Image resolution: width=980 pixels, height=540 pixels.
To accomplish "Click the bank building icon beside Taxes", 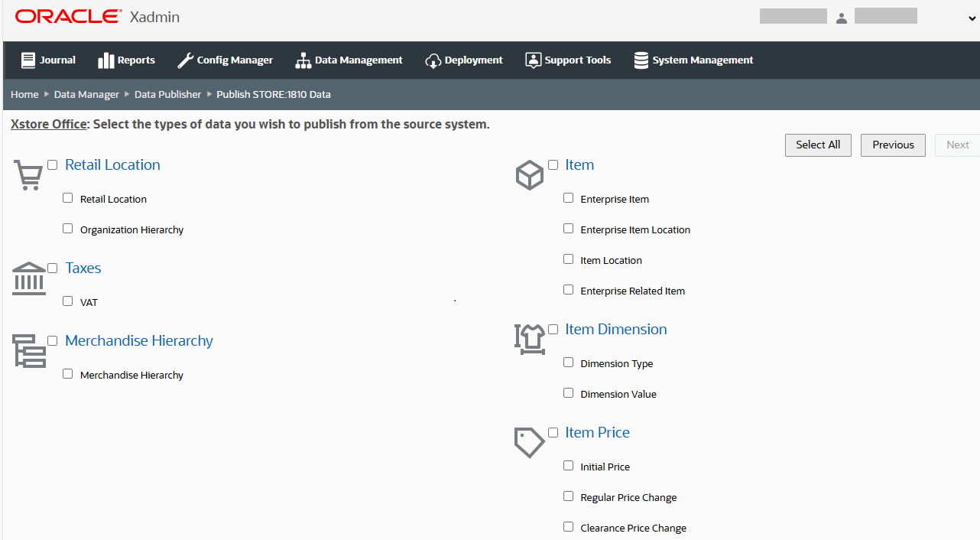I will (28, 278).
